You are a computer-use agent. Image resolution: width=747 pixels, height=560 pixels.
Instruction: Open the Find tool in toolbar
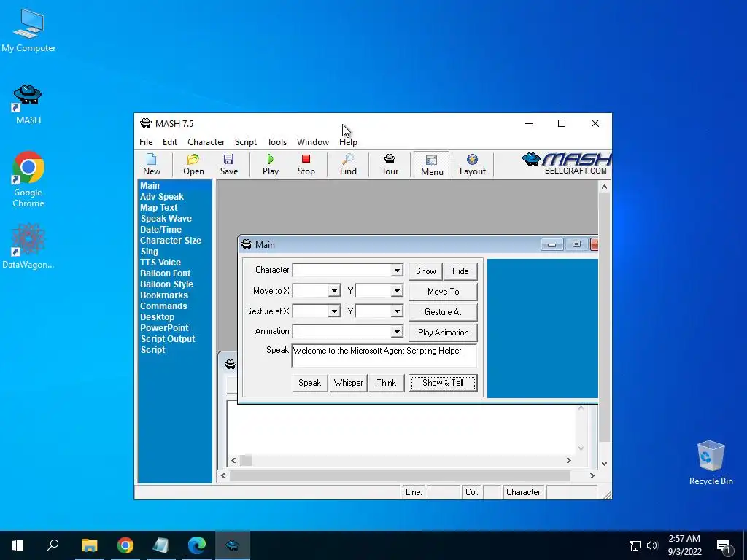pos(348,164)
